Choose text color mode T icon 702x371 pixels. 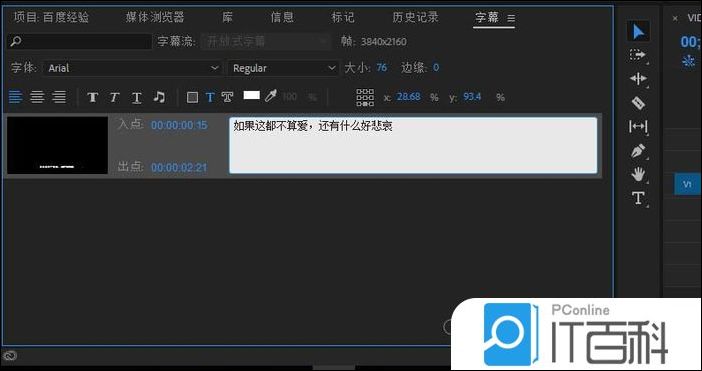(210, 97)
